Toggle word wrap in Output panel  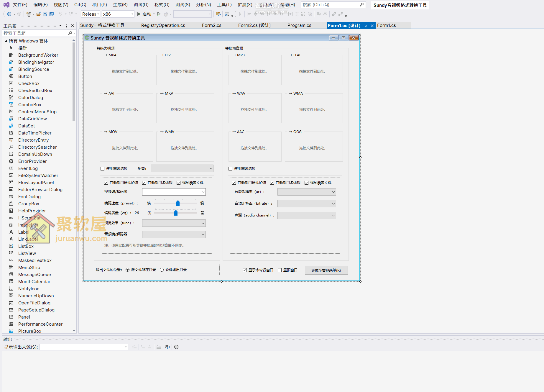pyautogui.click(x=167, y=347)
